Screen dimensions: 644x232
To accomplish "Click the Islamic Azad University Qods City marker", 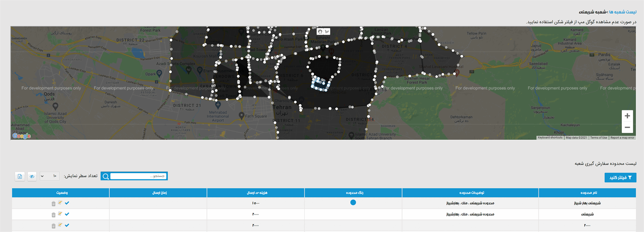I will [56, 106].
